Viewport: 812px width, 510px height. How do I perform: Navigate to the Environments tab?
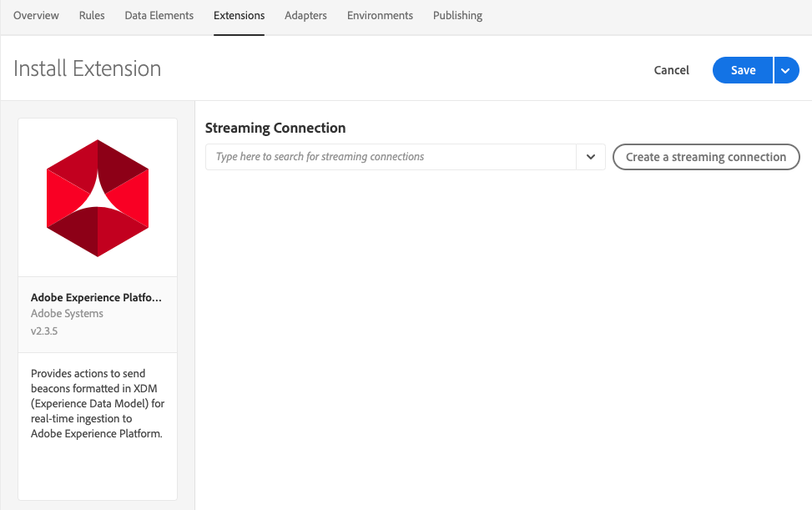(x=380, y=16)
